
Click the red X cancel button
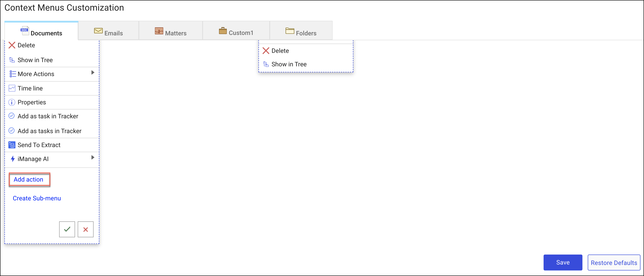(85, 230)
